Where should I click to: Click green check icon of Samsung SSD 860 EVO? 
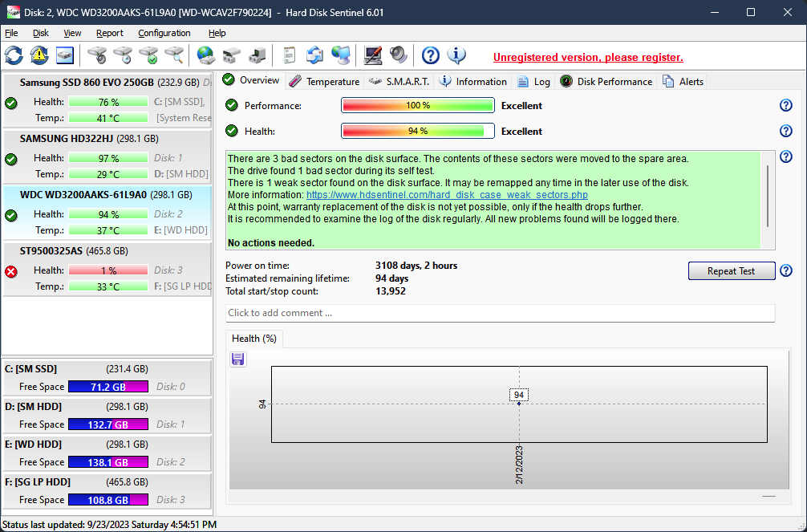click(x=10, y=103)
